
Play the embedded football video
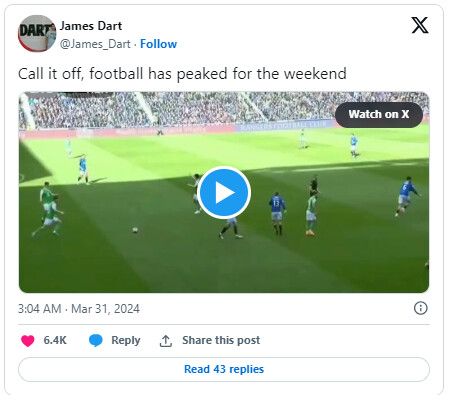[x=224, y=192]
